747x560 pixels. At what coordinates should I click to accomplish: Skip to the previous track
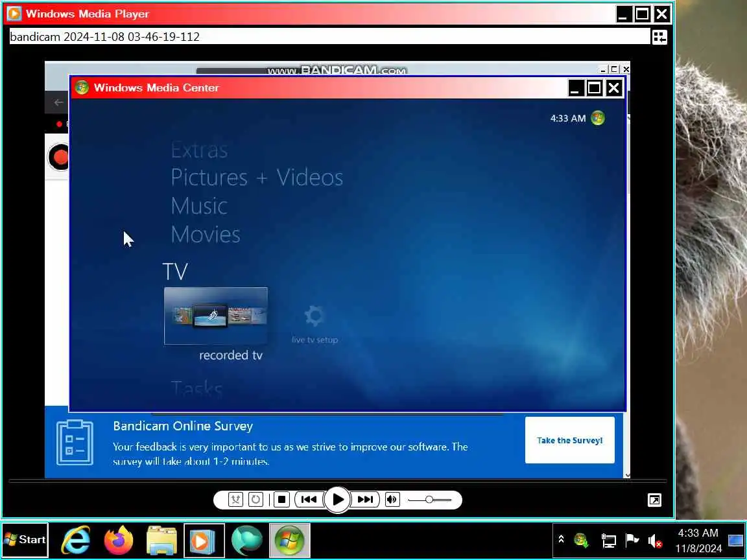point(309,500)
